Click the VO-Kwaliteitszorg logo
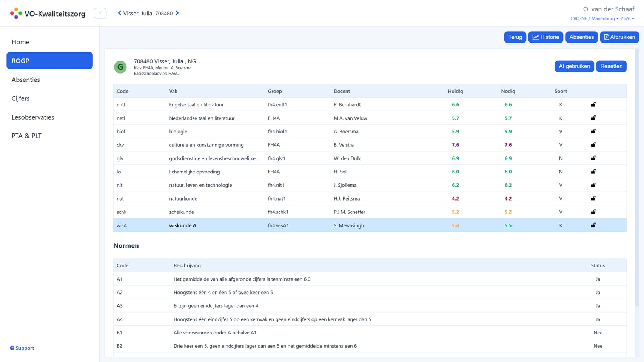 click(48, 14)
